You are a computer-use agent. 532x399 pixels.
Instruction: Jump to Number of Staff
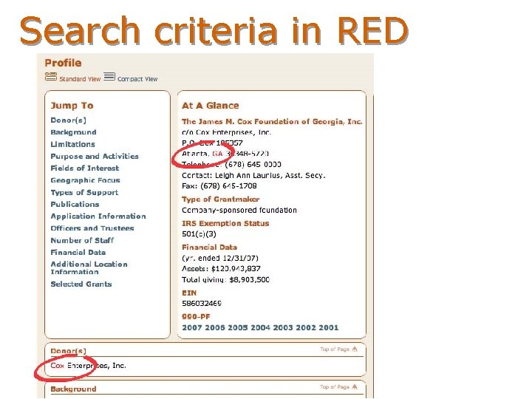point(82,240)
